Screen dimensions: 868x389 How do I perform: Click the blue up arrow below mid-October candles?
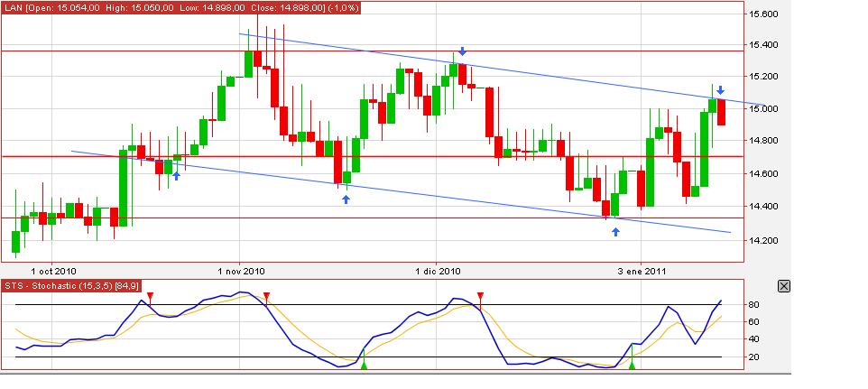(x=177, y=175)
